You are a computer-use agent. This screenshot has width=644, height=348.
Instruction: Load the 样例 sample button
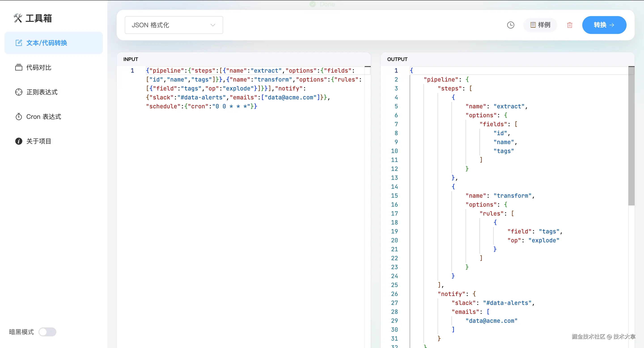540,25
